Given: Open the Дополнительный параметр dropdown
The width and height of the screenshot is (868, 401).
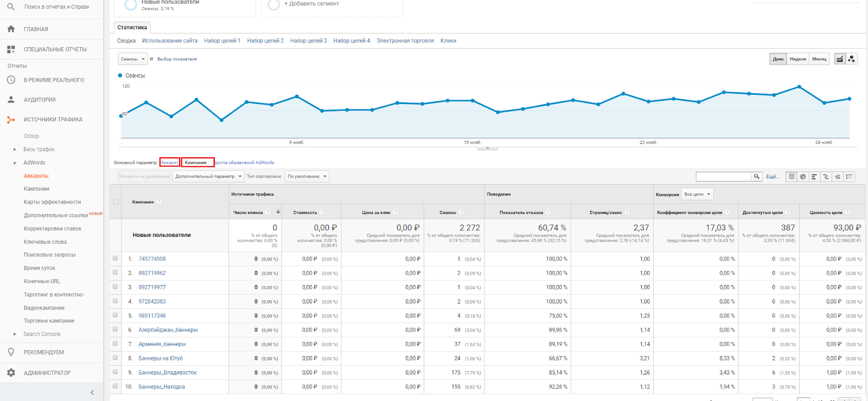Looking at the screenshot, I should coord(208,176).
